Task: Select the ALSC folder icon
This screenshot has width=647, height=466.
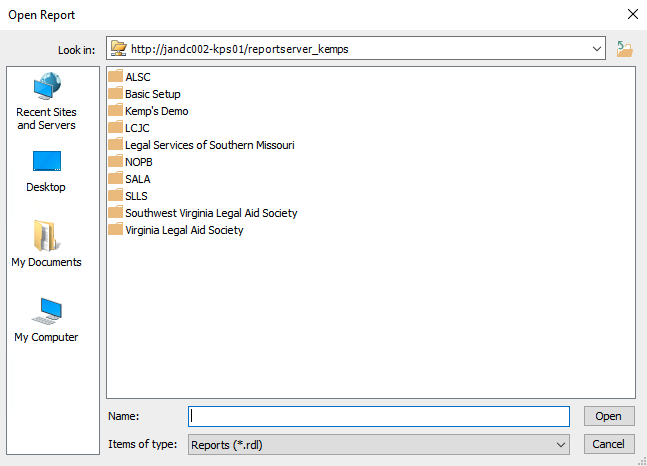Action: click(x=116, y=76)
